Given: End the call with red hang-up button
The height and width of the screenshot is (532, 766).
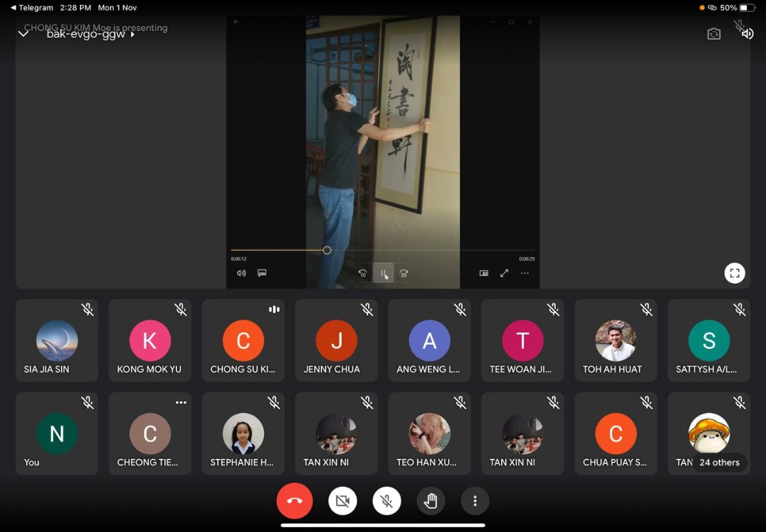Looking at the screenshot, I should (x=294, y=501).
